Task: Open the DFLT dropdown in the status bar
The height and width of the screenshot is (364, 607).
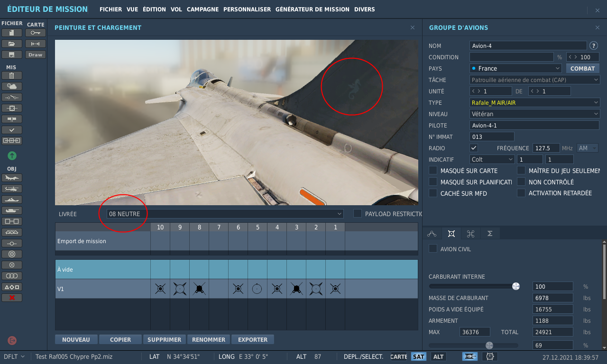Action: point(14,357)
